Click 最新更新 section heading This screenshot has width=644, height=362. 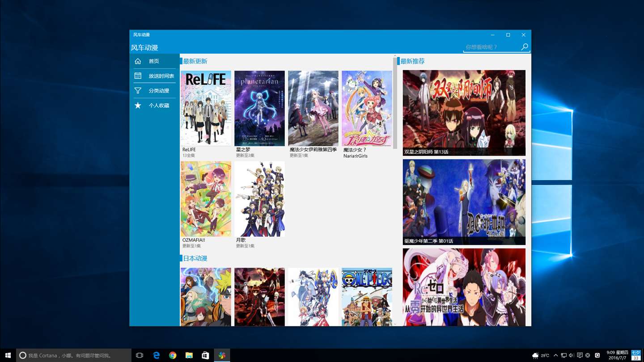pyautogui.click(x=195, y=61)
